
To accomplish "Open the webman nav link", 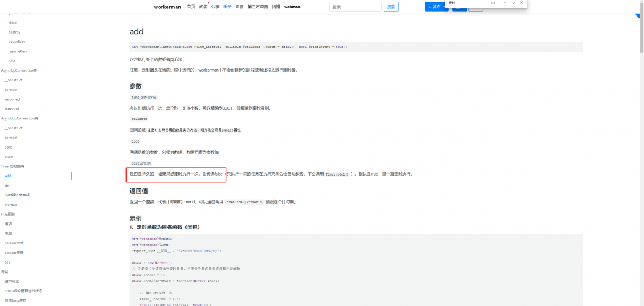I will click(x=292, y=7).
